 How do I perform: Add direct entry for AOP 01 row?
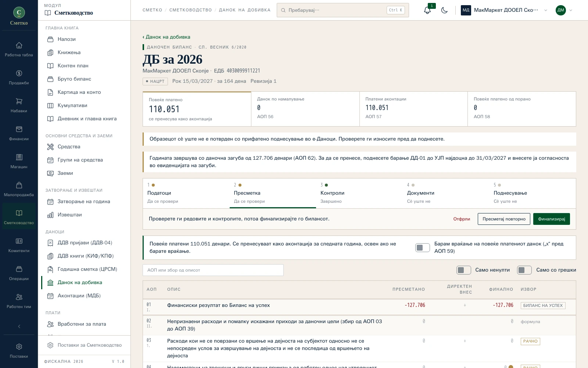[x=465, y=305]
